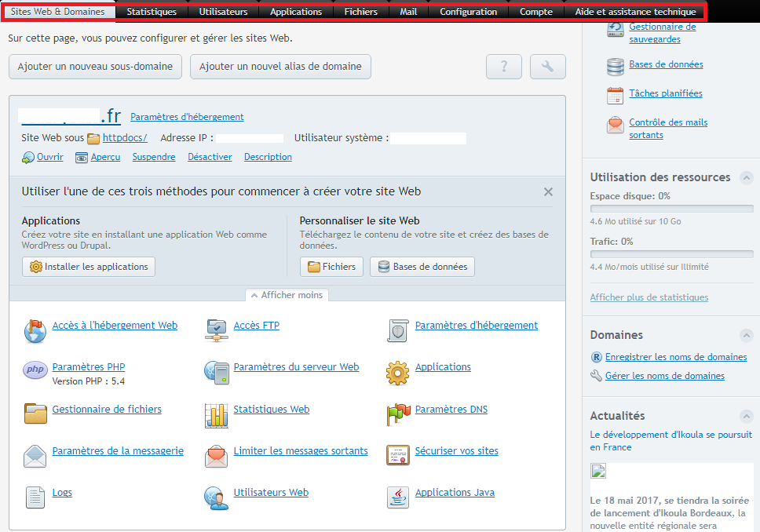This screenshot has height=532, width=760.
Task: Click the masked .fr domain name heading
Action: 70,116
